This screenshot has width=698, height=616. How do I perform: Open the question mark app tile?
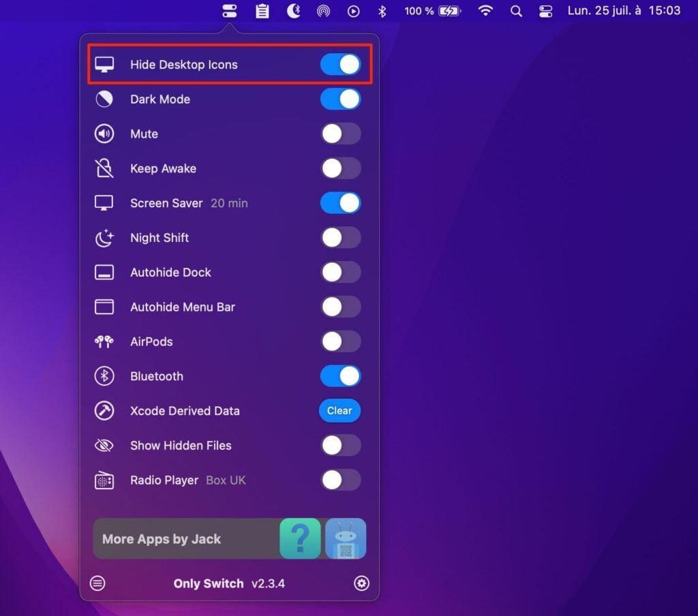[x=300, y=538]
